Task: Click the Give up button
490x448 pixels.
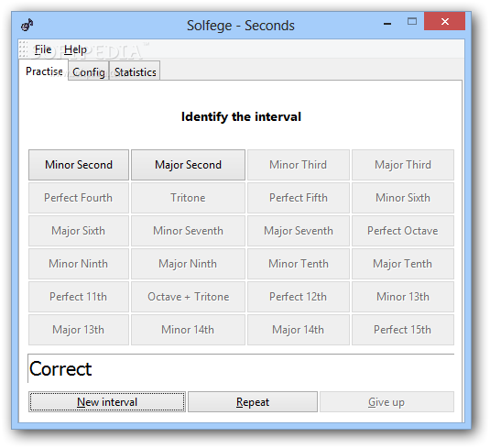Action: (387, 402)
